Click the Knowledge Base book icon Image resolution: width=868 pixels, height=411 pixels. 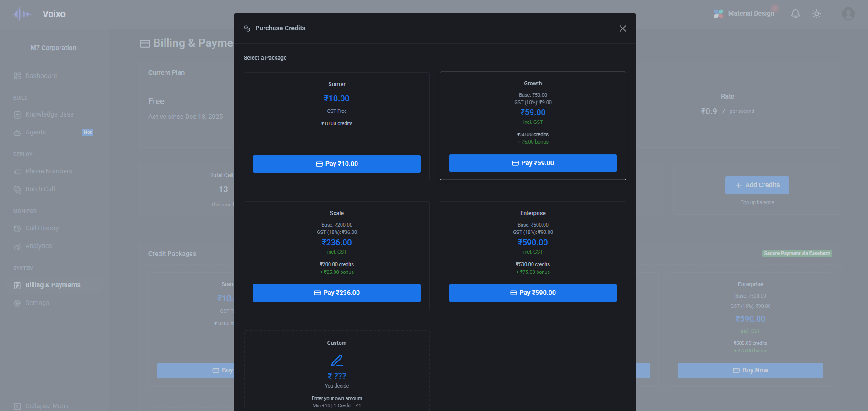(17, 115)
